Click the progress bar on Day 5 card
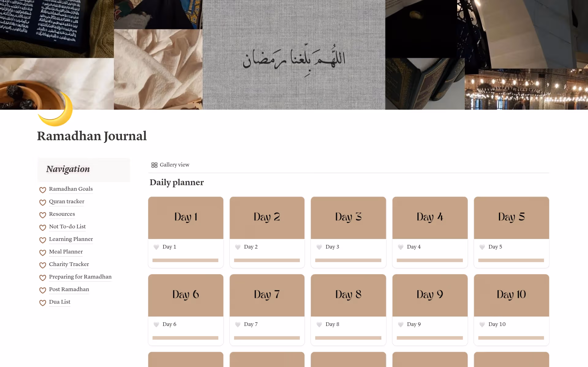 [x=511, y=260]
